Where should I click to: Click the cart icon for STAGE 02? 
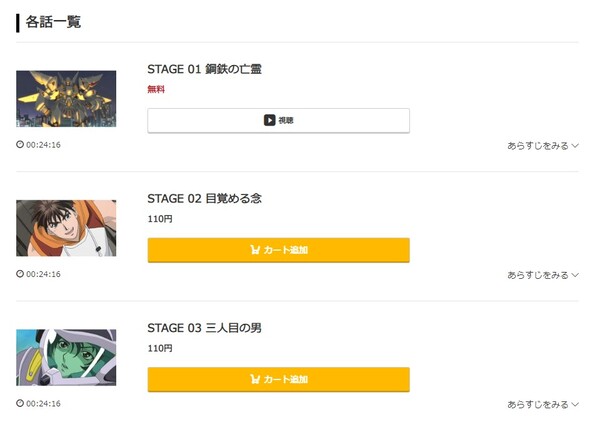coord(256,250)
